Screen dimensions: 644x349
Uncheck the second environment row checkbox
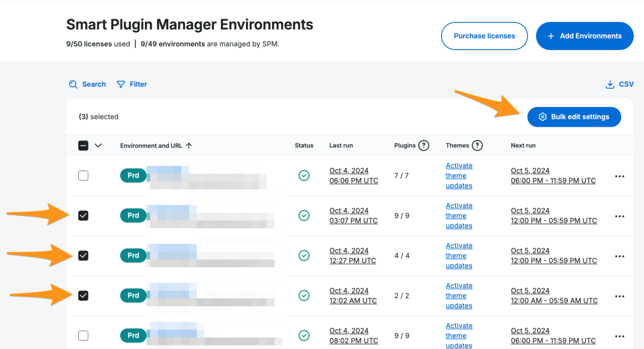pos(83,215)
